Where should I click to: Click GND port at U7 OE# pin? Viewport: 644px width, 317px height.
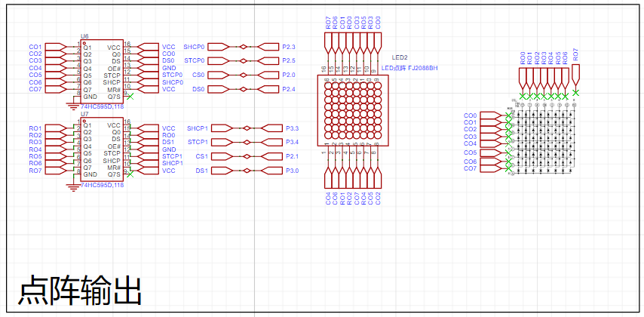(x=149, y=149)
